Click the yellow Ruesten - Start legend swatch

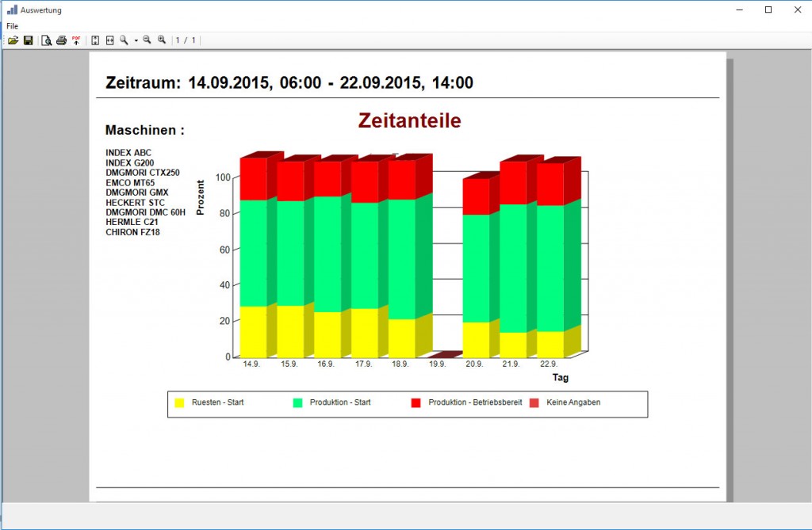coord(179,402)
